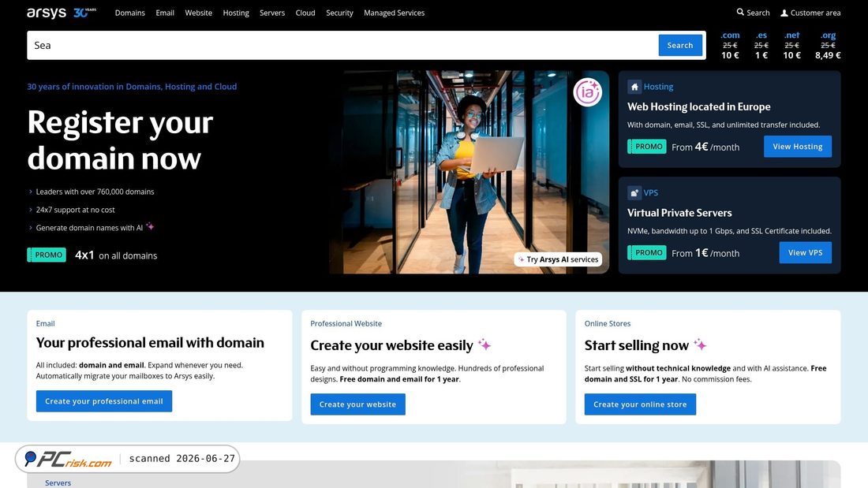Click 'Create your professional email' button
This screenshot has height=488, width=868.
click(x=104, y=401)
